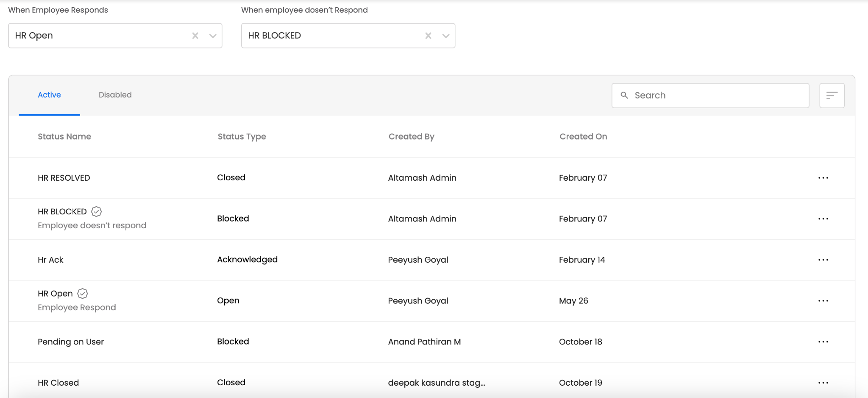Open more options for Hr Ack row
Viewport: 868px width, 398px height.
pos(823,260)
